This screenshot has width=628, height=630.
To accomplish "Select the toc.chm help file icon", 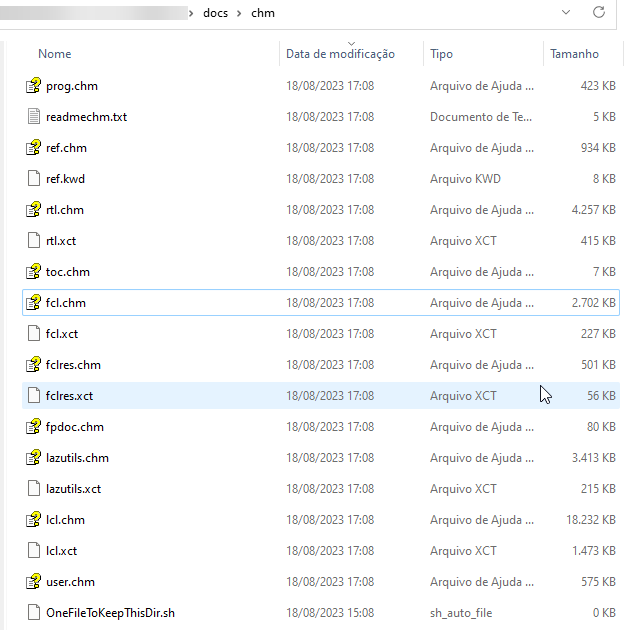I will 34,272.
